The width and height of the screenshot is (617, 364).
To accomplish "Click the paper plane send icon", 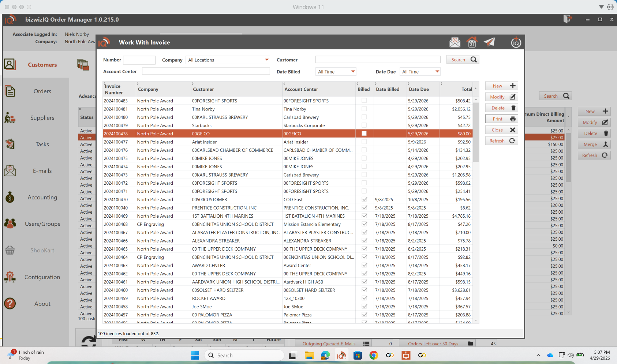I will point(489,42).
